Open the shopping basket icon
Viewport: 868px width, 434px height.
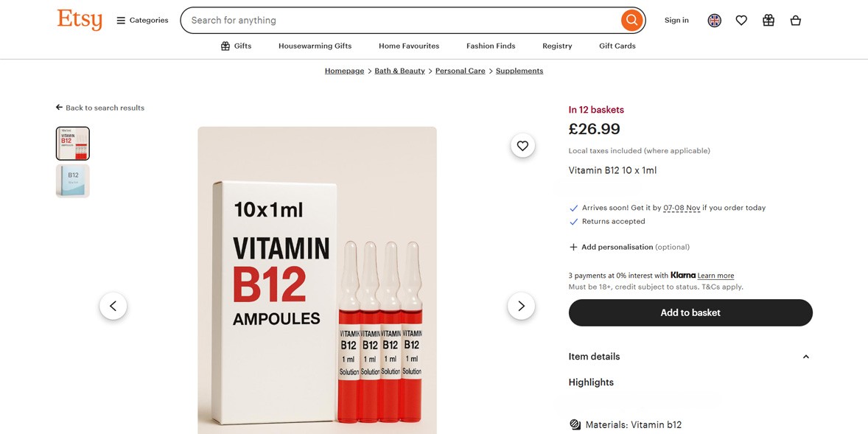(796, 20)
